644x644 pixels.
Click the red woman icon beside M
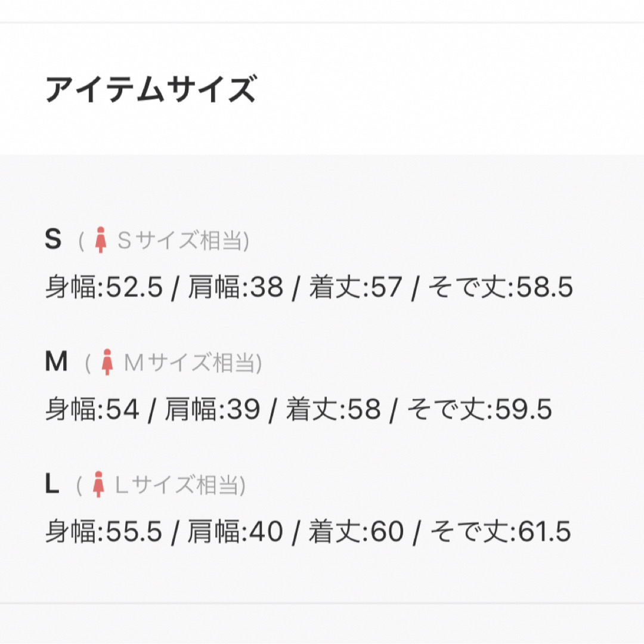[107, 362]
